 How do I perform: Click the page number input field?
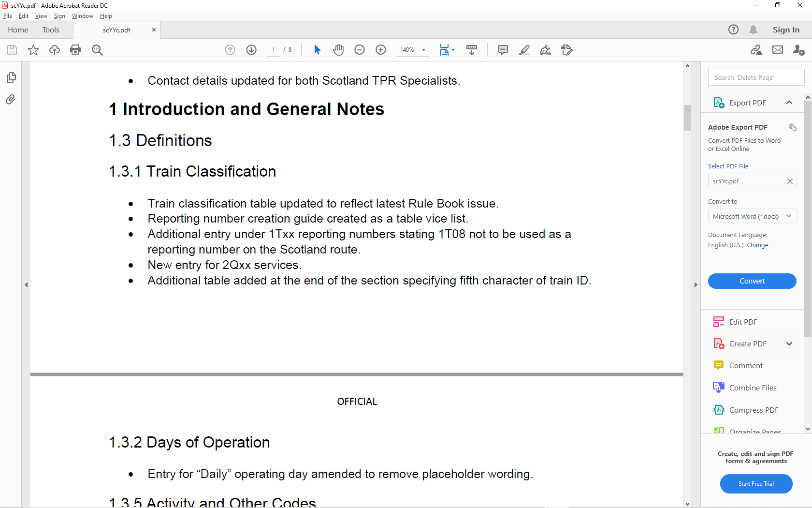[274, 50]
